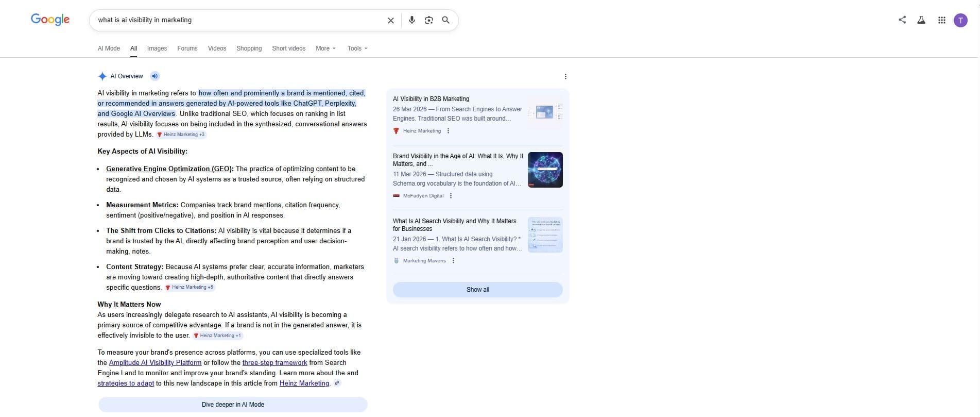Viewport: 980px width, 417px height.
Task: Click the Google logo
Action: coord(50,20)
